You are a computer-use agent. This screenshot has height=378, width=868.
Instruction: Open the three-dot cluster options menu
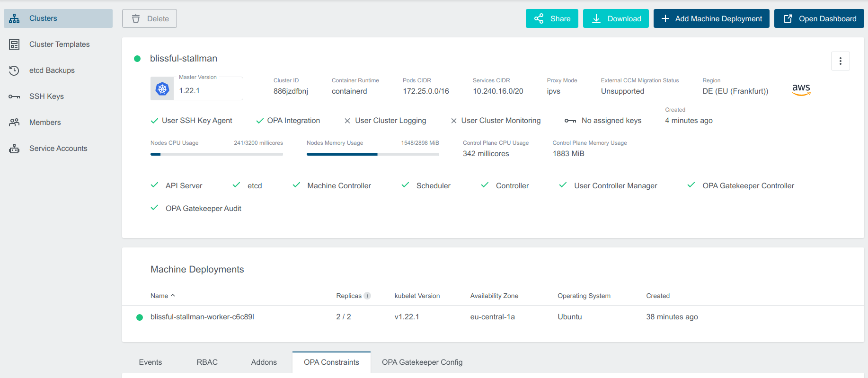pyautogui.click(x=841, y=61)
